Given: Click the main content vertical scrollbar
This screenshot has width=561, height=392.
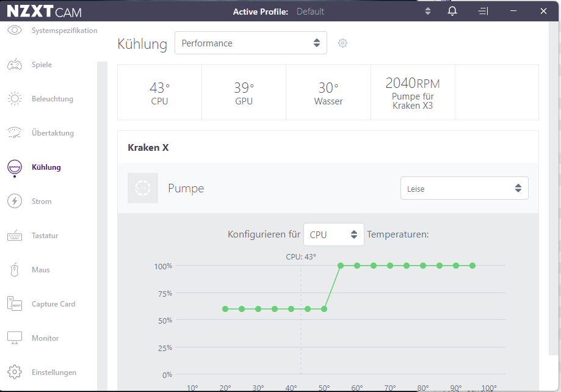Looking at the screenshot, I should pos(553,188).
